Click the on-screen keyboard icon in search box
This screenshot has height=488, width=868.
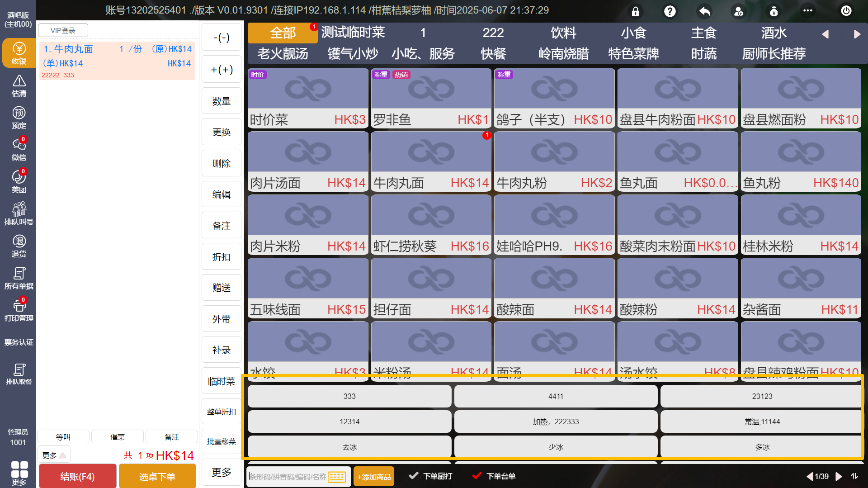pyautogui.click(x=337, y=477)
